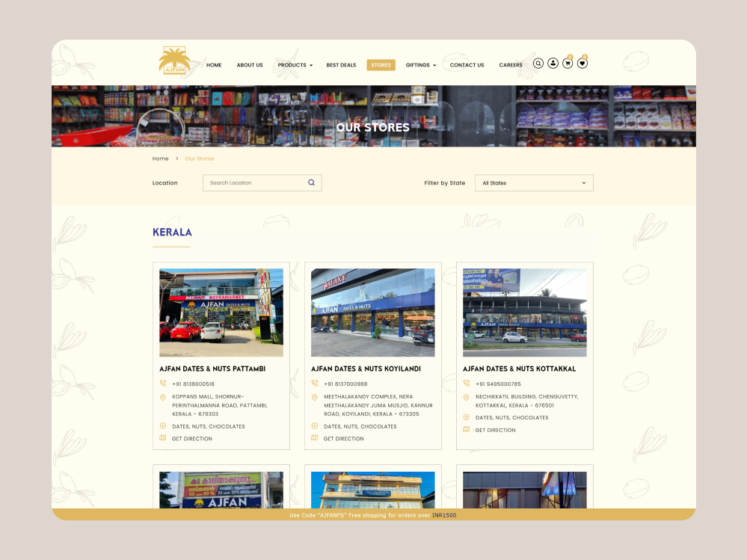Click the Ajfan palm tree logo
The width and height of the screenshot is (747, 560).
click(174, 61)
